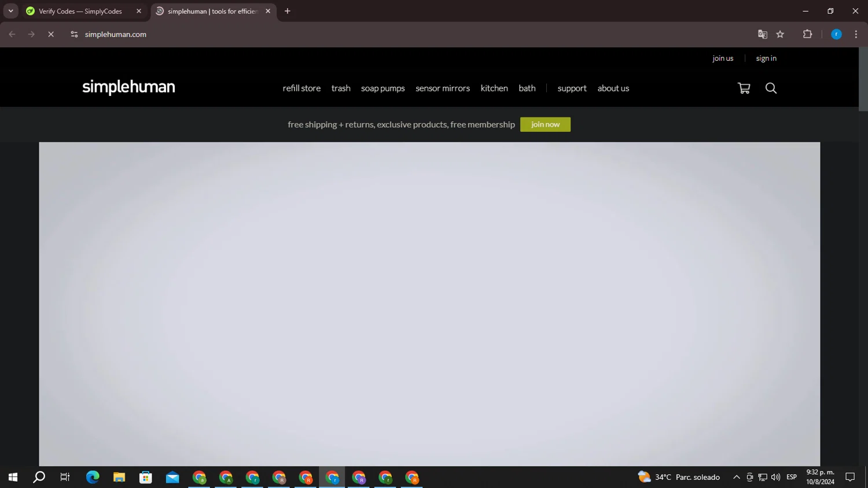
Task: Switch to Verify Codes — SimplyCodes tab
Action: tap(80, 11)
